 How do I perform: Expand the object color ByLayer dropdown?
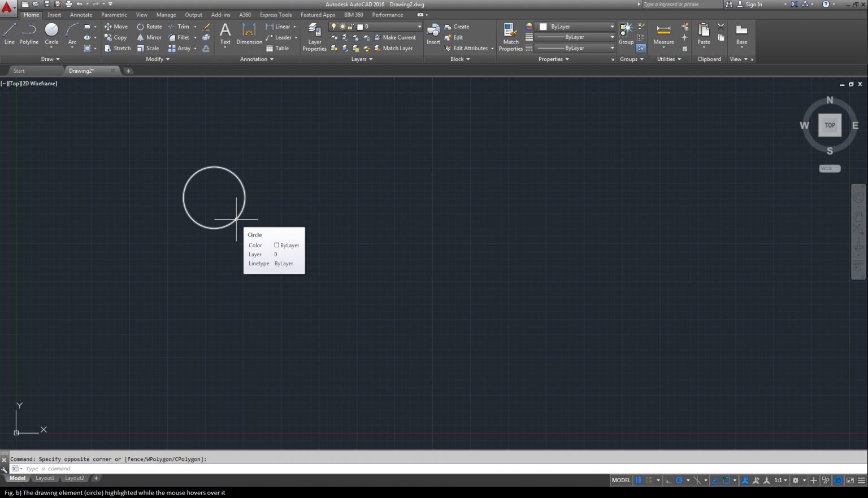pyautogui.click(x=611, y=27)
